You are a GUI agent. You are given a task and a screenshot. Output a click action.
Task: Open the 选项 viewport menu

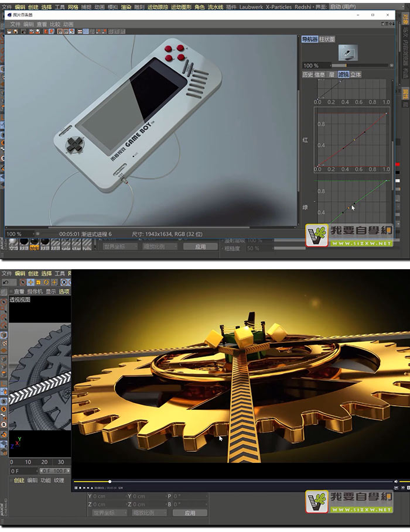[64, 291]
